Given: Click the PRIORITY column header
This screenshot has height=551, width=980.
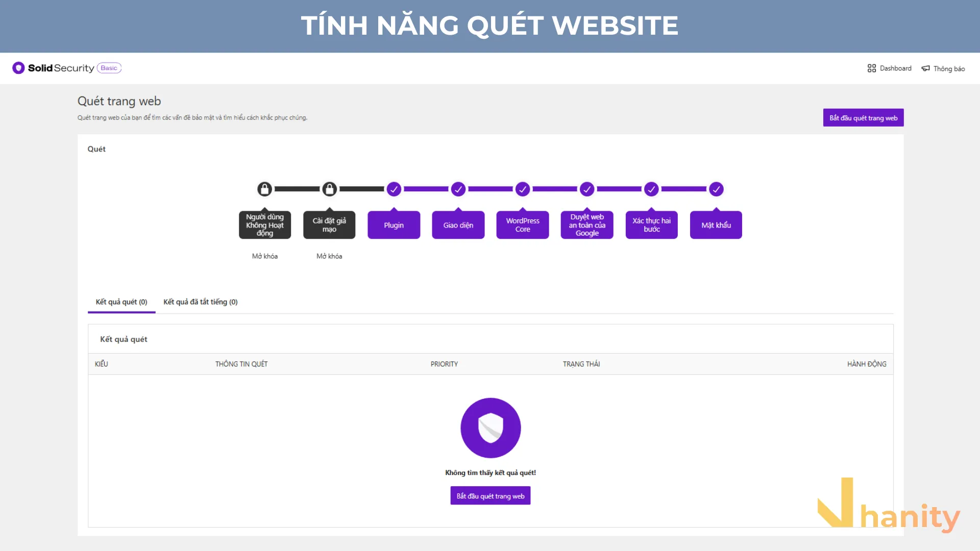Looking at the screenshot, I should pyautogui.click(x=444, y=364).
